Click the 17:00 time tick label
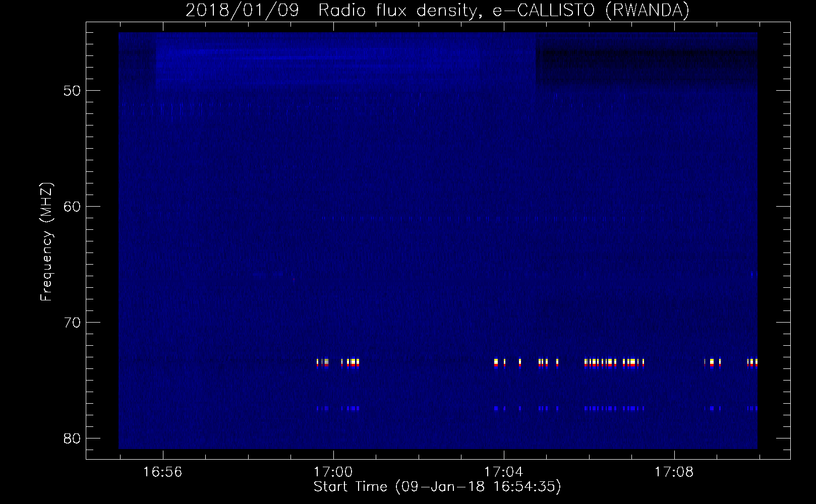This screenshot has width=816, height=504. (x=333, y=472)
